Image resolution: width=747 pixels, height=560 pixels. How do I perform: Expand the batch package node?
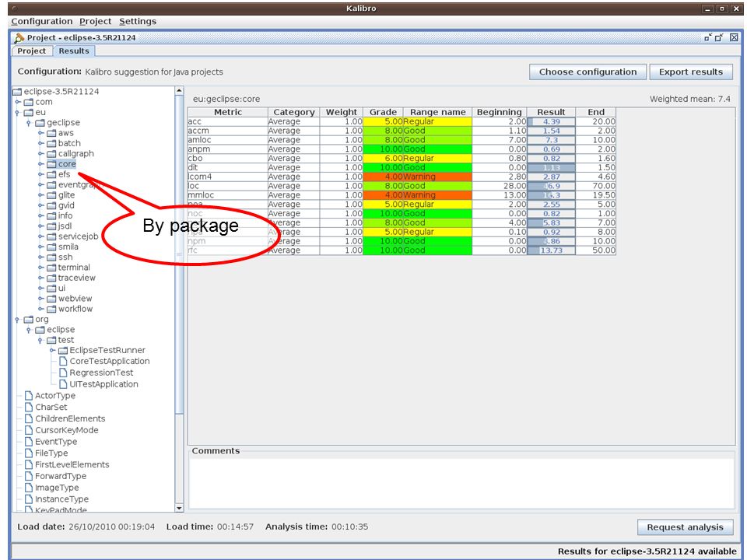[x=41, y=143]
